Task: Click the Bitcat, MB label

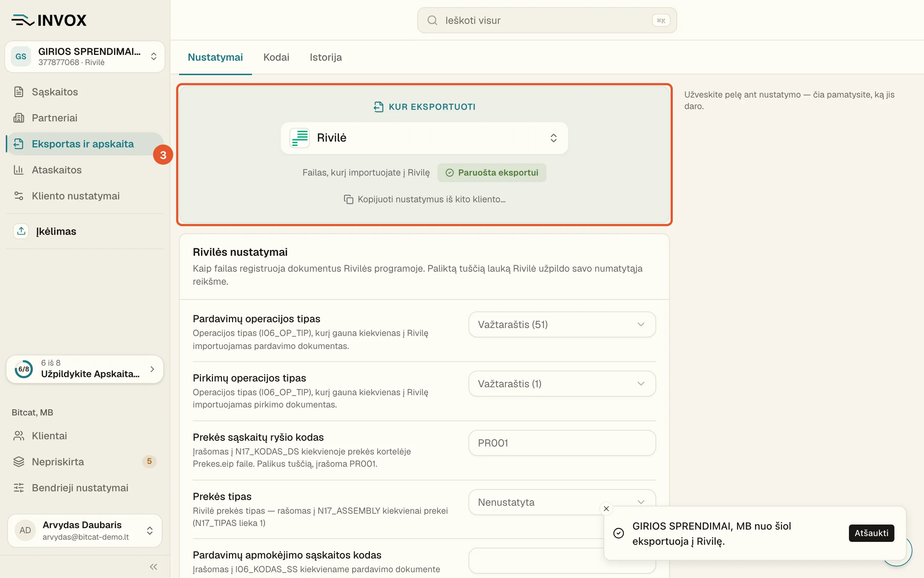Action: click(32, 412)
